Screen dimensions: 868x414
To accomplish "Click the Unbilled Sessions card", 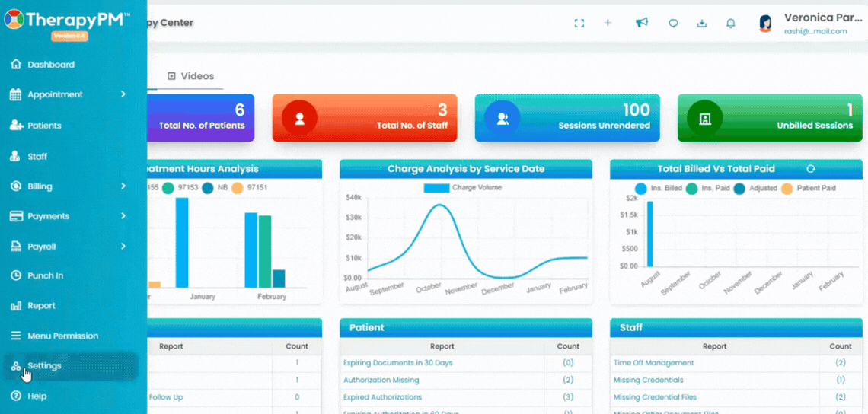I will click(770, 118).
